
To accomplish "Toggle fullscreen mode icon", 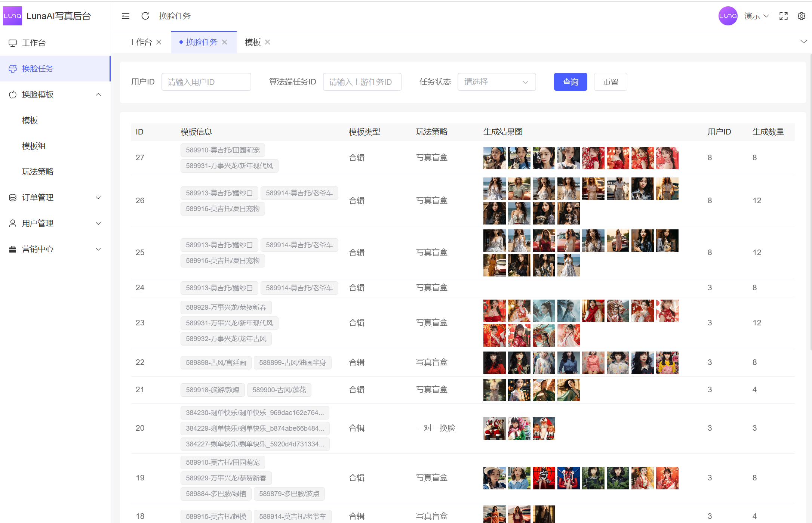I will point(784,16).
